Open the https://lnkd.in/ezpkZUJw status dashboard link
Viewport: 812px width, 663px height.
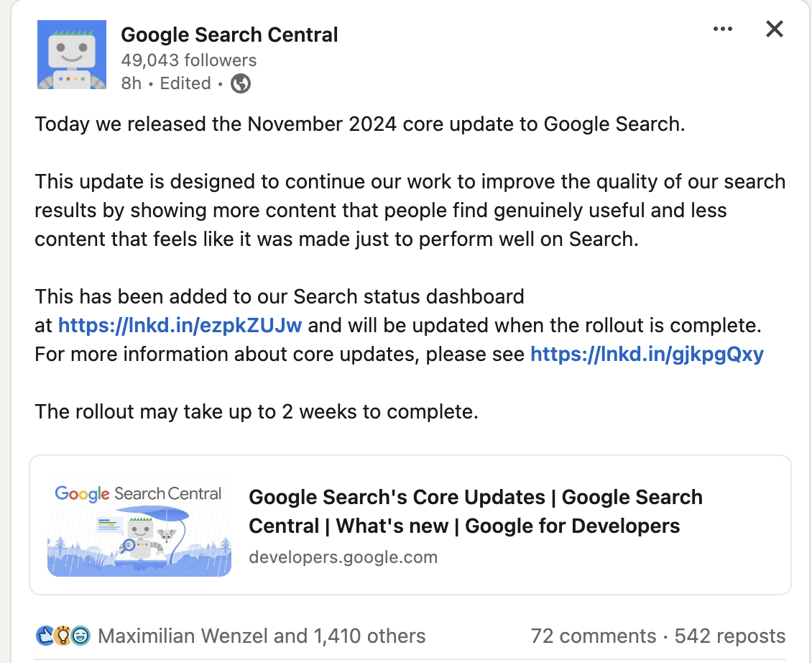click(x=180, y=325)
